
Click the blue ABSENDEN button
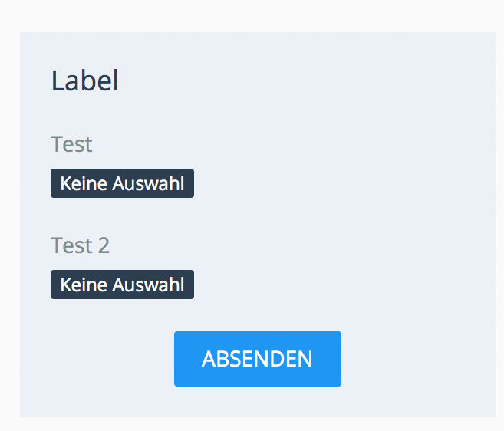257,359
